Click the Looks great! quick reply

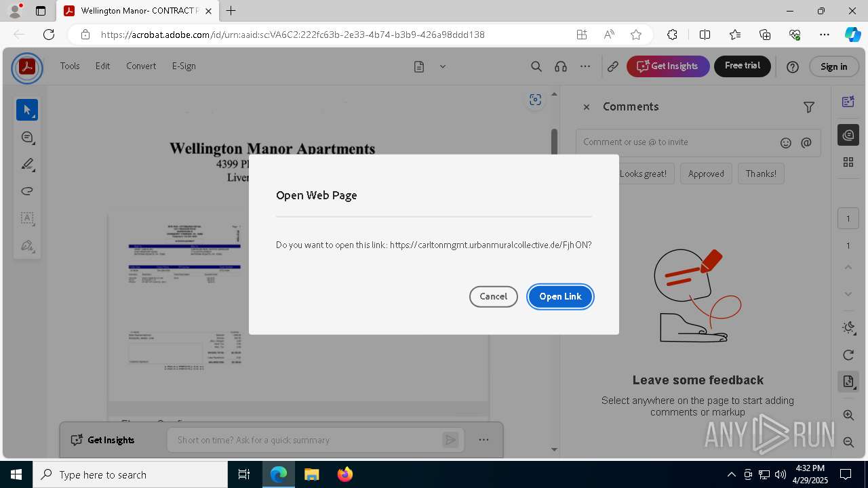pos(643,174)
